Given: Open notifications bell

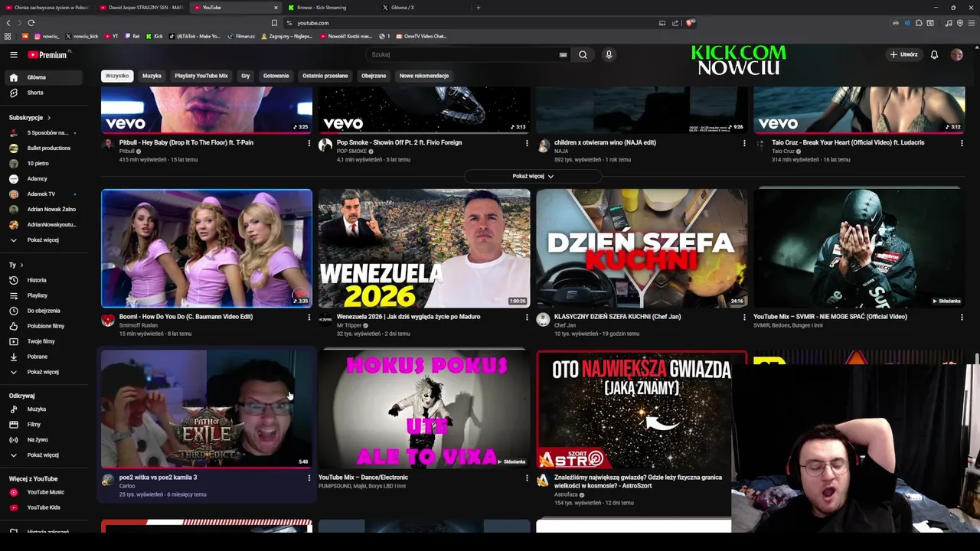Looking at the screenshot, I should [934, 54].
